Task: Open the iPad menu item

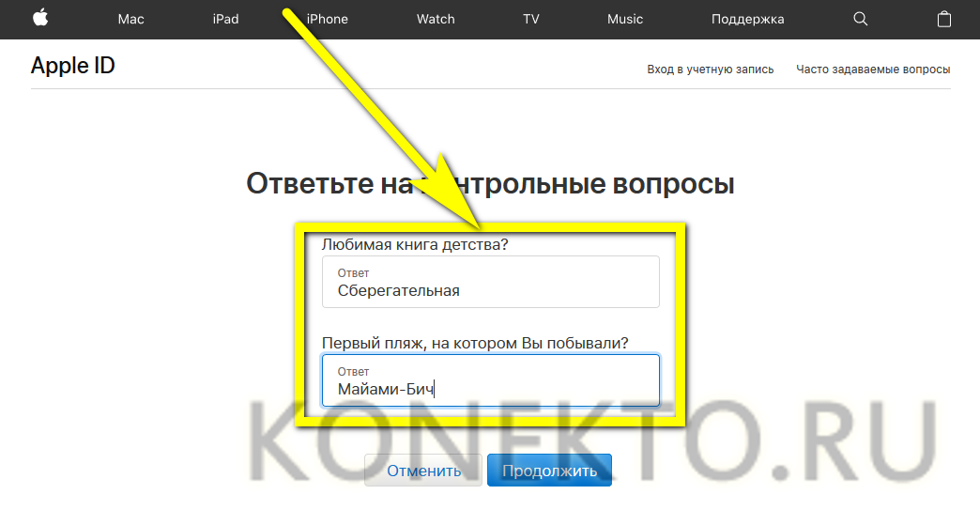Action: coord(225,19)
